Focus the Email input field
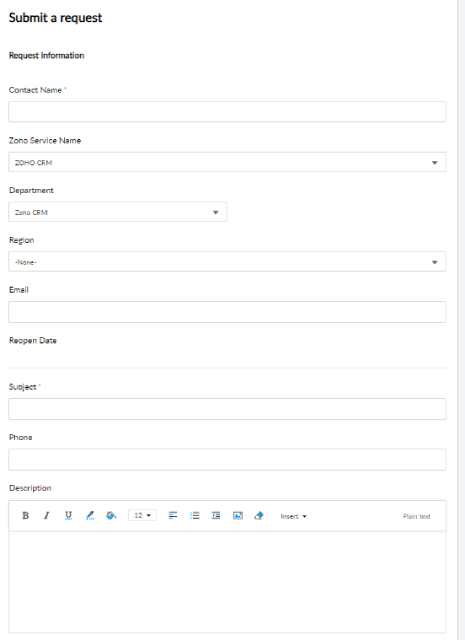 pos(227,312)
